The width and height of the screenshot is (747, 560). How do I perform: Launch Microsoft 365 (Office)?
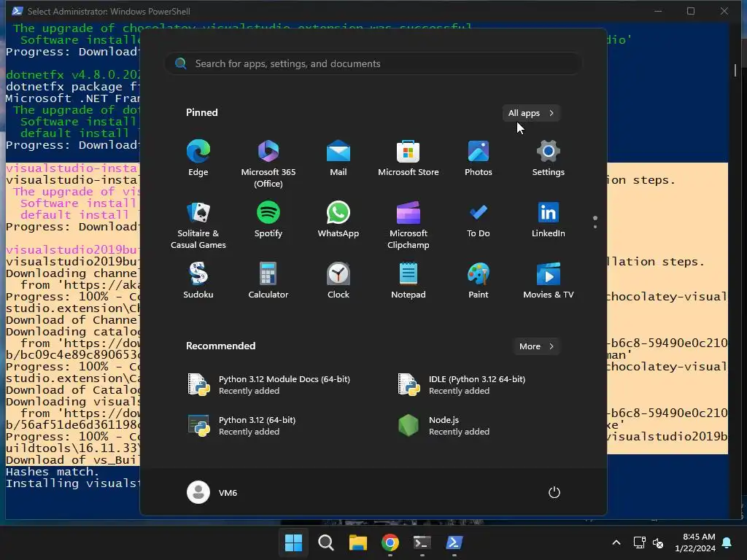[x=268, y=164]
